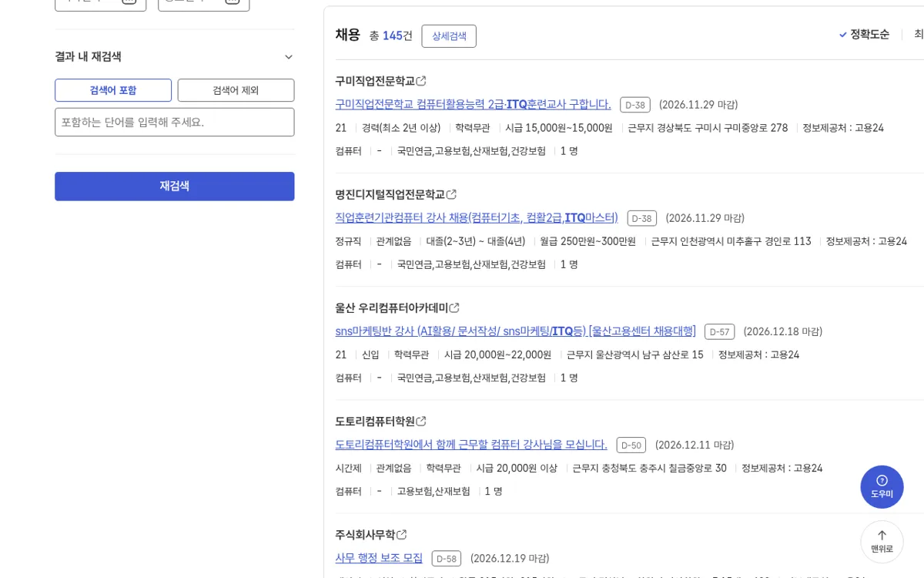
Task: Click the blue 재검색 button
Action: (x=175, y=186)
